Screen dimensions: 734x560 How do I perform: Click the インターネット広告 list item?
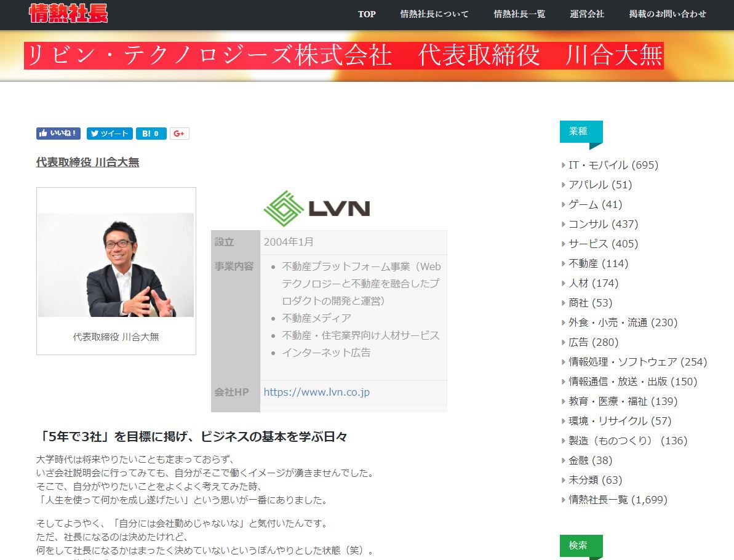point(326,352)
